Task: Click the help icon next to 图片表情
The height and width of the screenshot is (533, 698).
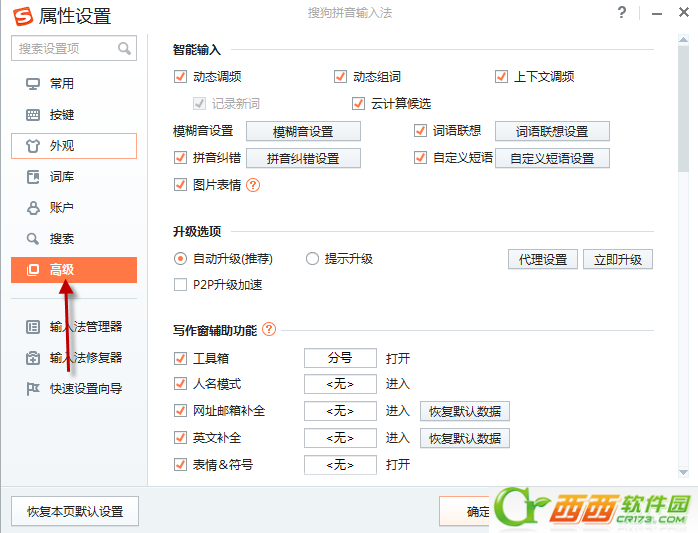Action: point(253,185)
